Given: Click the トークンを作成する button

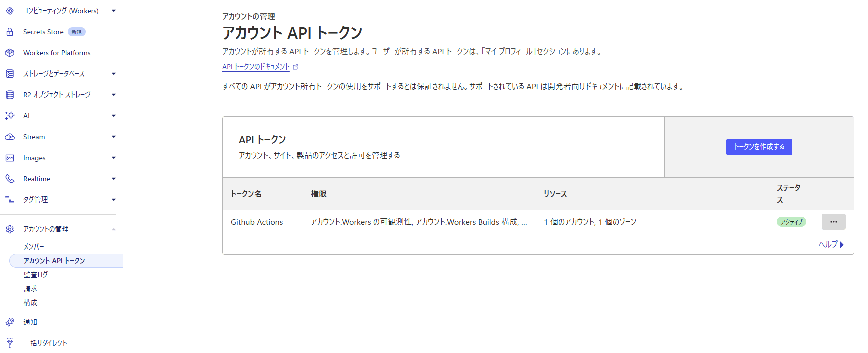Looking at the screenshot, I should tap(759, 147).
